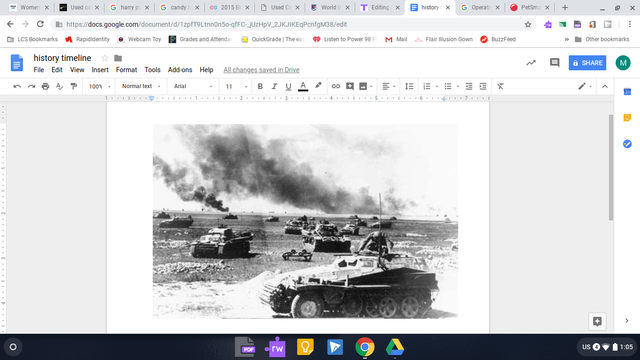Open Tasks in side panel
Screen dimensions: 640x360
pyautogui.click(x=627, y=144)
